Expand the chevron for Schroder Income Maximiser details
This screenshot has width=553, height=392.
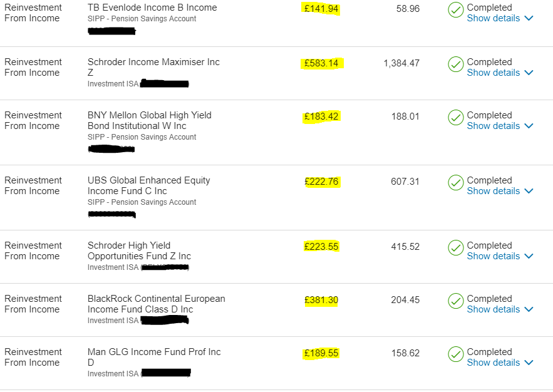[529, 73]
